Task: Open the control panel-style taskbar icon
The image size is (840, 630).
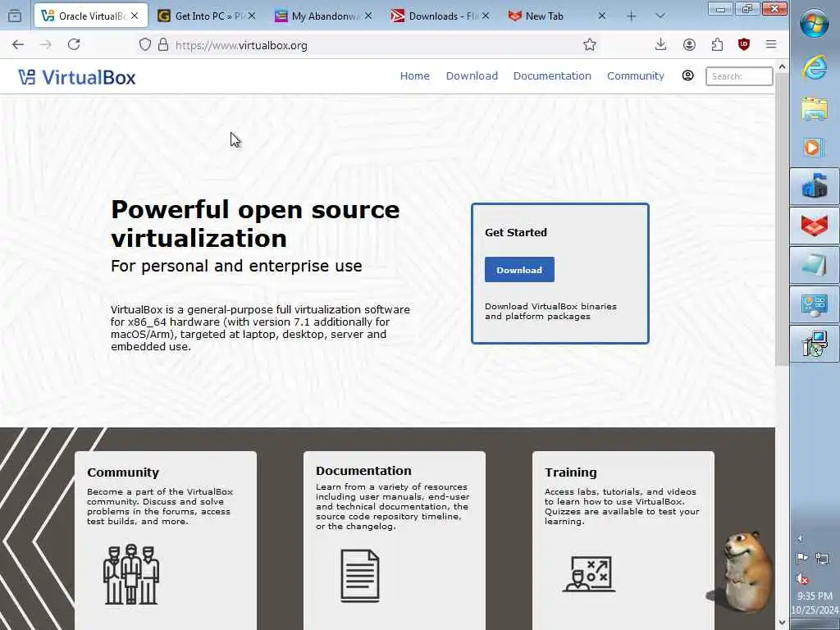Action: [815, 305]
